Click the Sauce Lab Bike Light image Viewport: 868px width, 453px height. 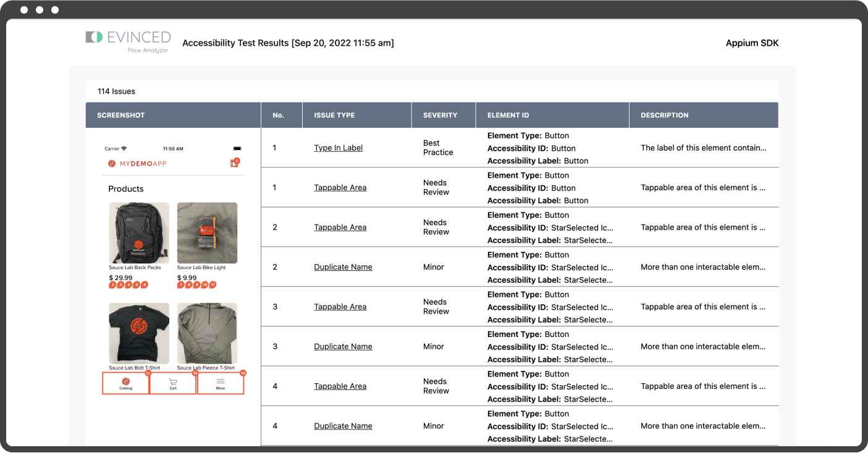[207, 233]
